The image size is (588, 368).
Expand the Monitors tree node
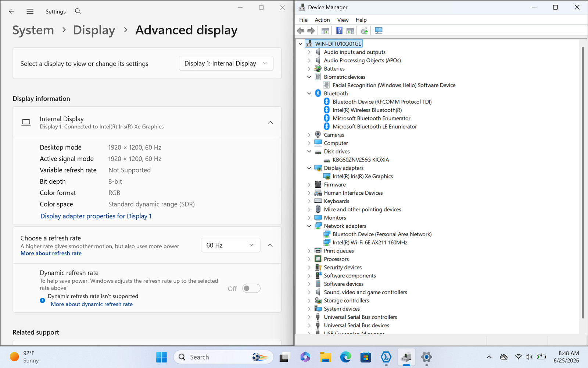coord(309,218)
